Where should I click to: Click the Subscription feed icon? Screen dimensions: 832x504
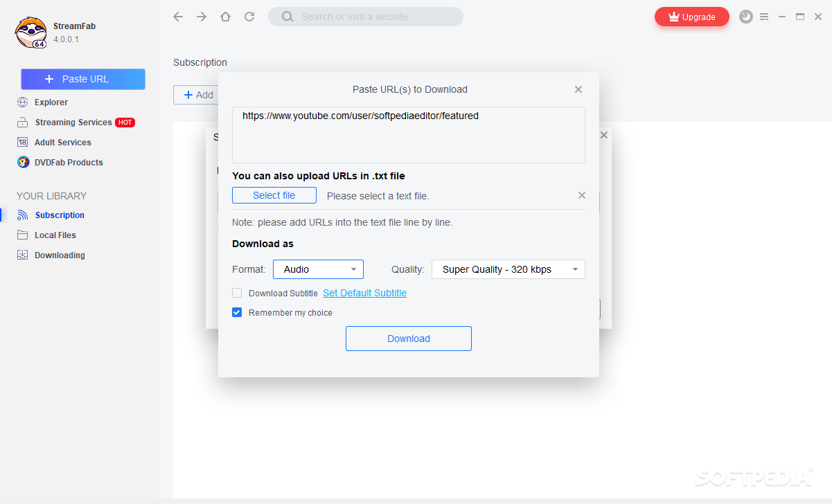(23, 215)
